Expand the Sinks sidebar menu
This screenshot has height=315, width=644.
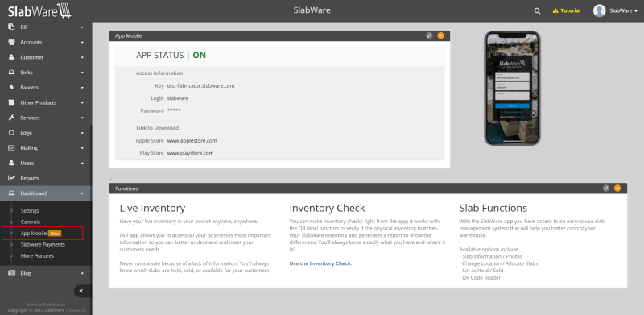tap(46, 73)
